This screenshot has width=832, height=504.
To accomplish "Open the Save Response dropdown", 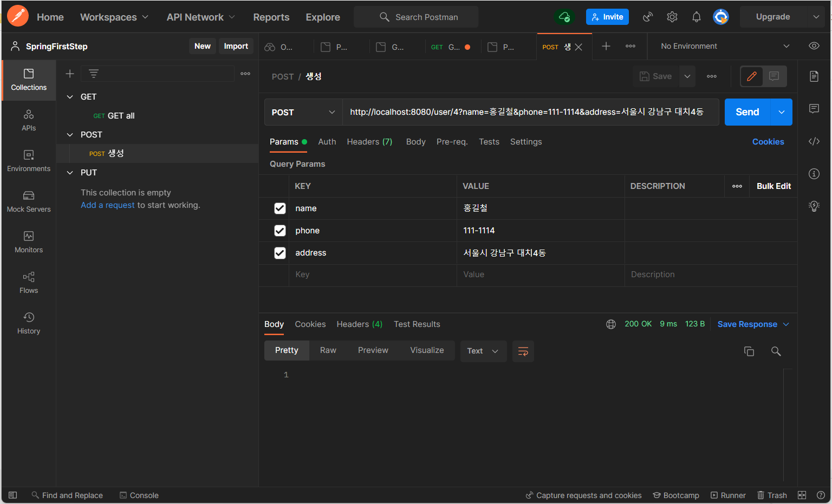I will tap(753, 324).
